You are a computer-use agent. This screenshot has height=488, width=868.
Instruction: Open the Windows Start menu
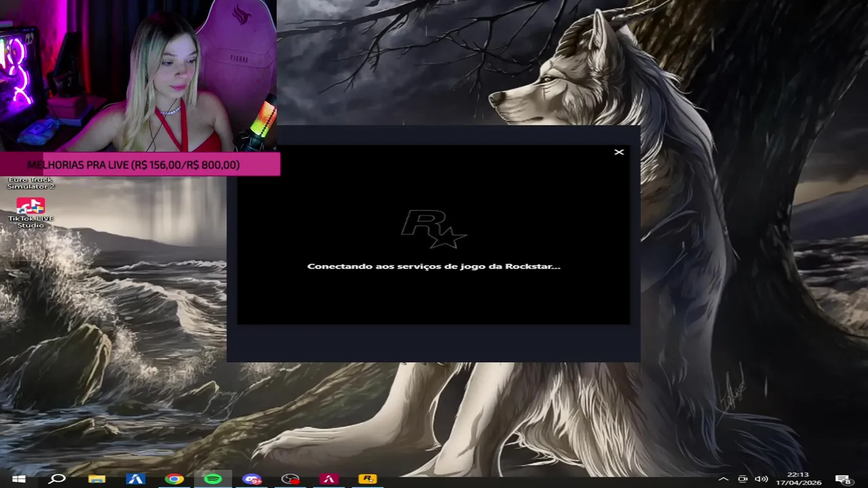pyautogui.click(x=19, y=479)
